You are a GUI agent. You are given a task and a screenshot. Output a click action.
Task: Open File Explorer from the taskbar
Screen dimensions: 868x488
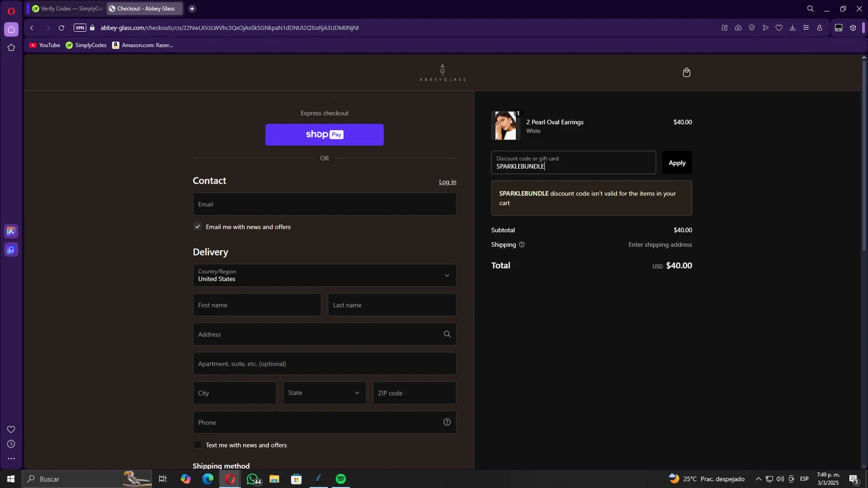pos(274,479)
